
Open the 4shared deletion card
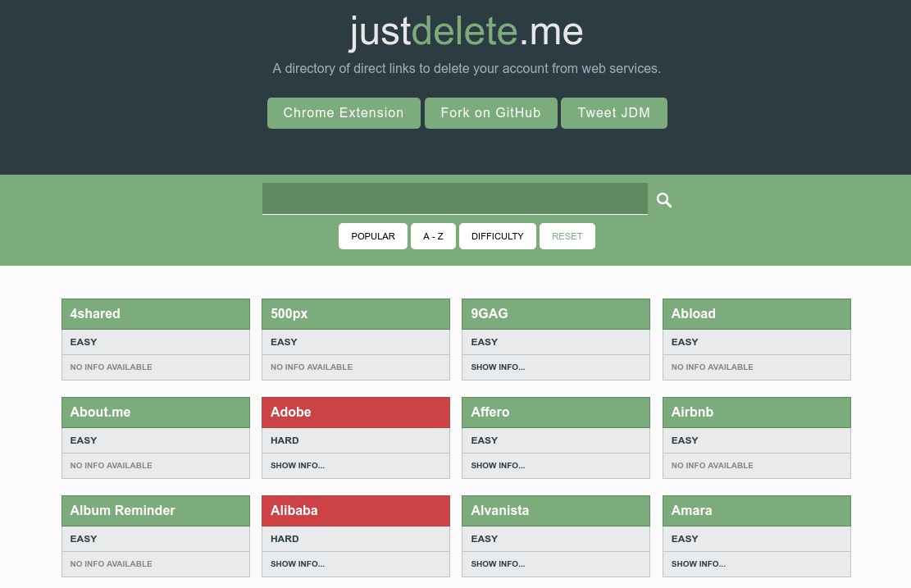(155, 313)
